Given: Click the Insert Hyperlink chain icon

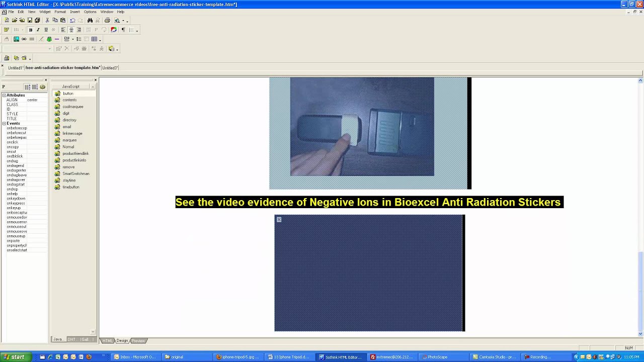Looking at the screenshot, I should click(x=24, y=39).
